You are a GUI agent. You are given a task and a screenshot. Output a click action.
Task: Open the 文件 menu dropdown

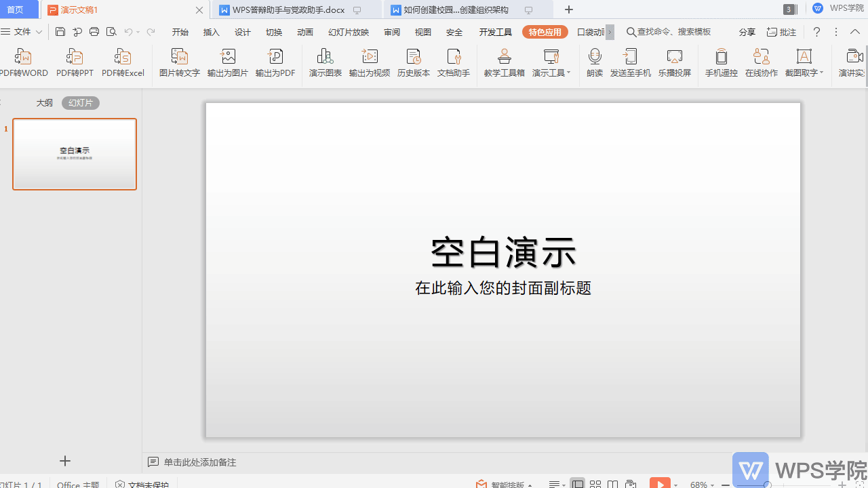39,32
